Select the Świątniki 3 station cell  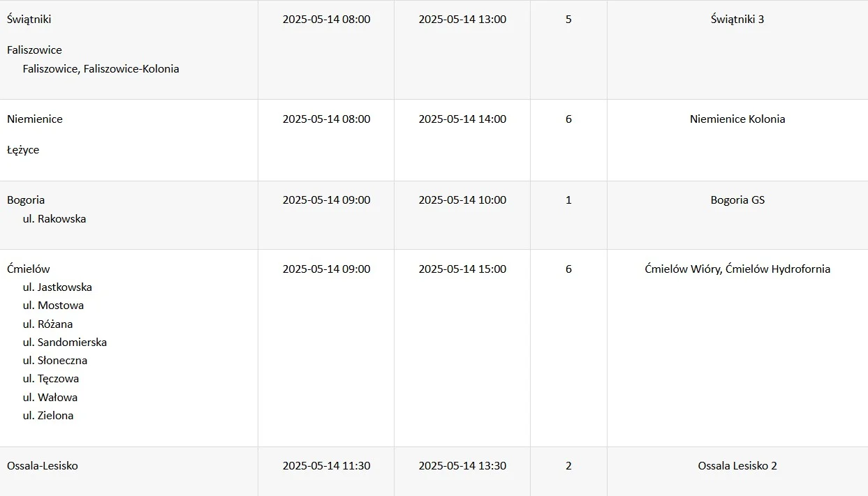[737, 20]
